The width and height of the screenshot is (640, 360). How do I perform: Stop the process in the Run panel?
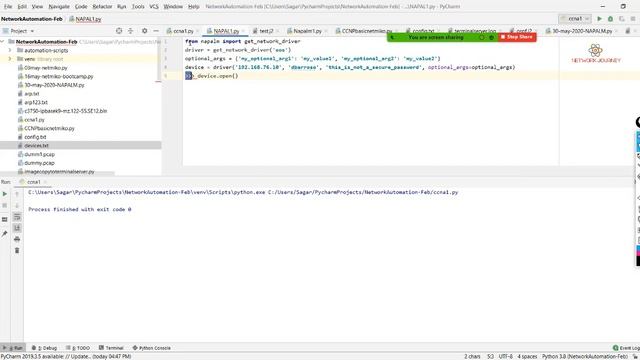(4, 205)
